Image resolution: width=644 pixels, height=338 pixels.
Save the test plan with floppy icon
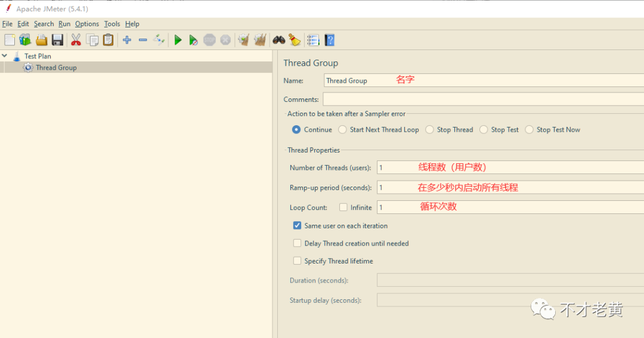(x=57, y=40)
